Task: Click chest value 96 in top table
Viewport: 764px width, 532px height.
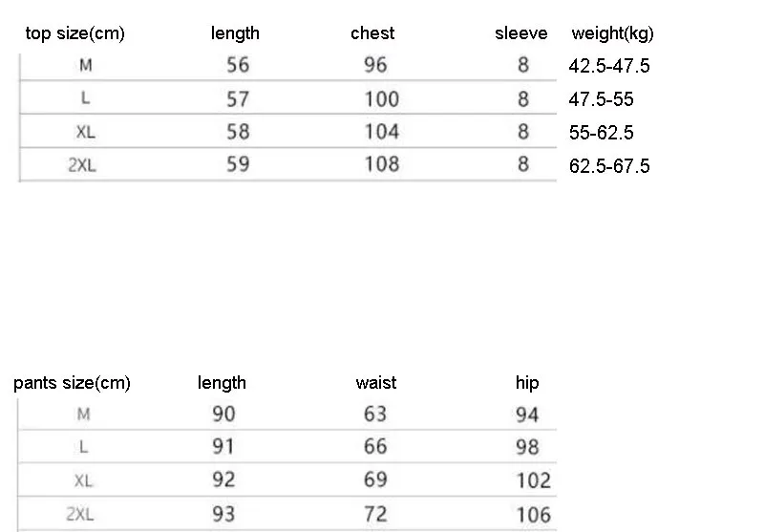Action: tap(375, 66)
